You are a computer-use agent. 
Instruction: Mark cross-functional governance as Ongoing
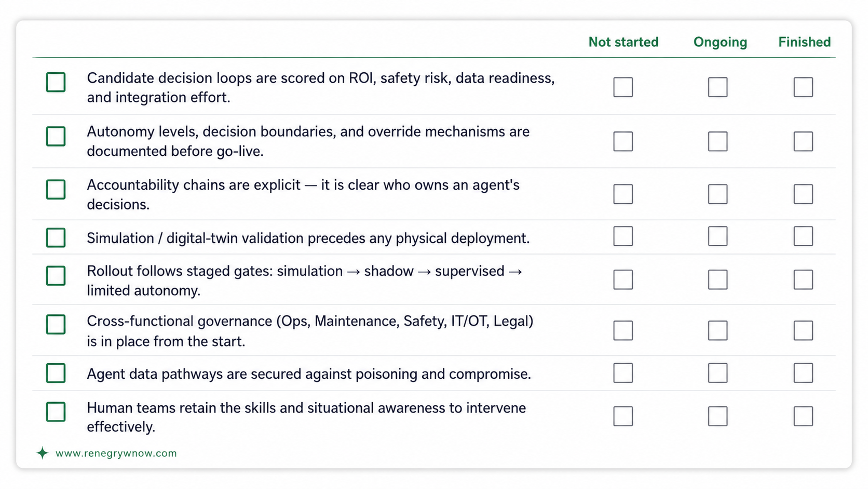click(x=718, y=331)
